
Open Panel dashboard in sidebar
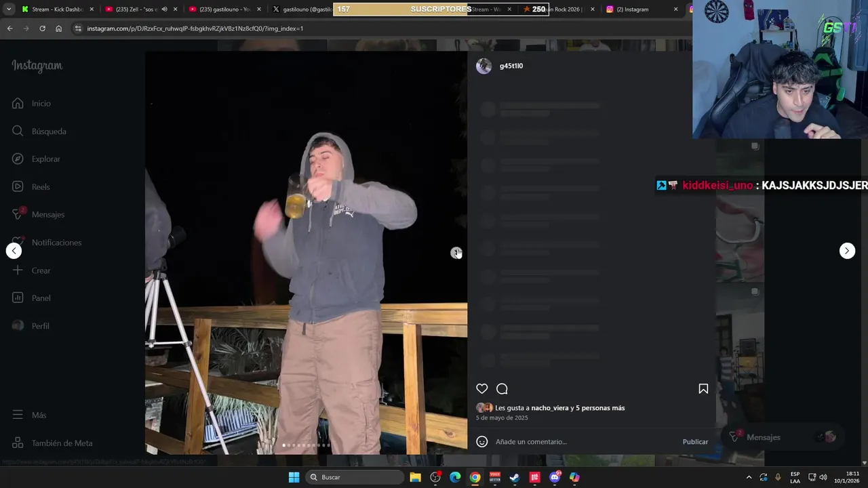pos(31,298)
